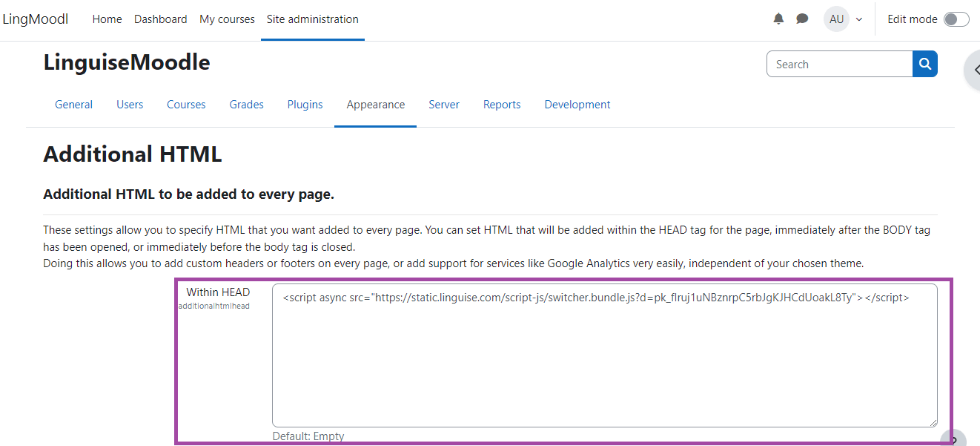
Task: Switch to the Courses tab
Action: coord(186,105)
